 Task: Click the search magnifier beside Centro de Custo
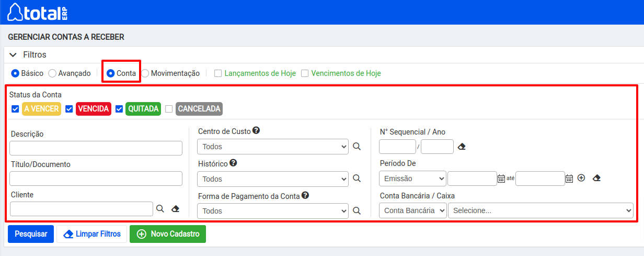[356, 147]
